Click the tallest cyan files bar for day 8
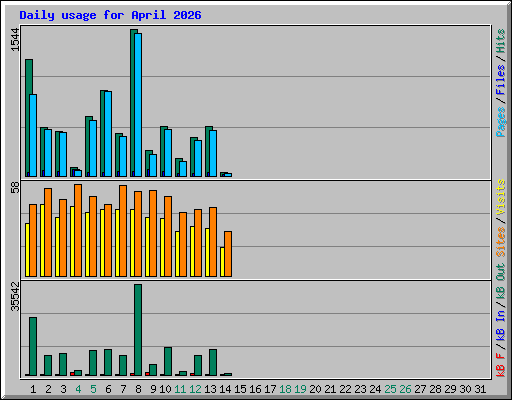The image size is (512, 400). pos(138,105)
